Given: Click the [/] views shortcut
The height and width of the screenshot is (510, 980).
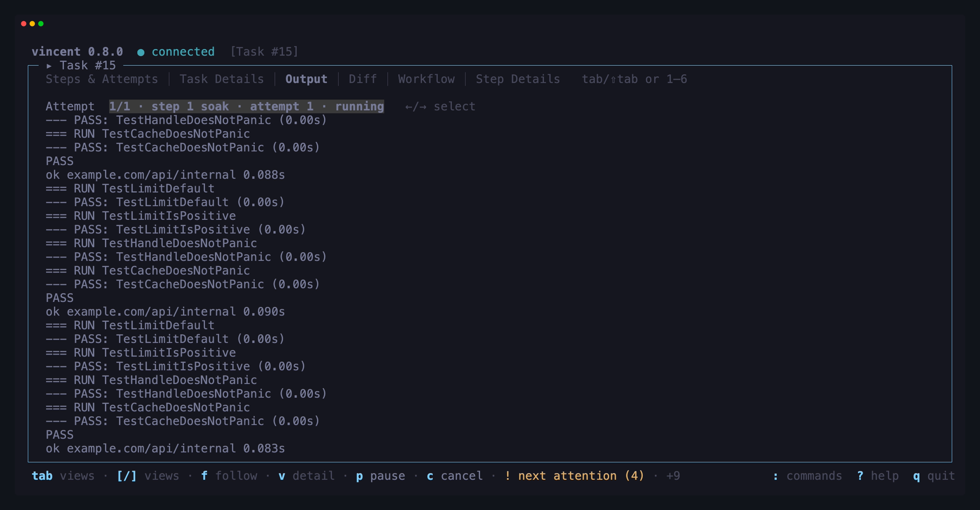Looking at the screenshot, I should pyautogui.click(x=148, y=476).
